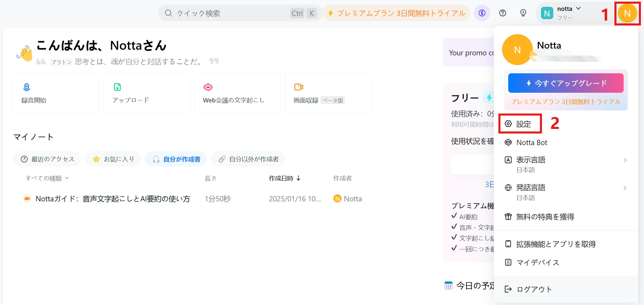
Task: Click the orange video icon of Nottaガイド note
Action: (x=27, y=199)
